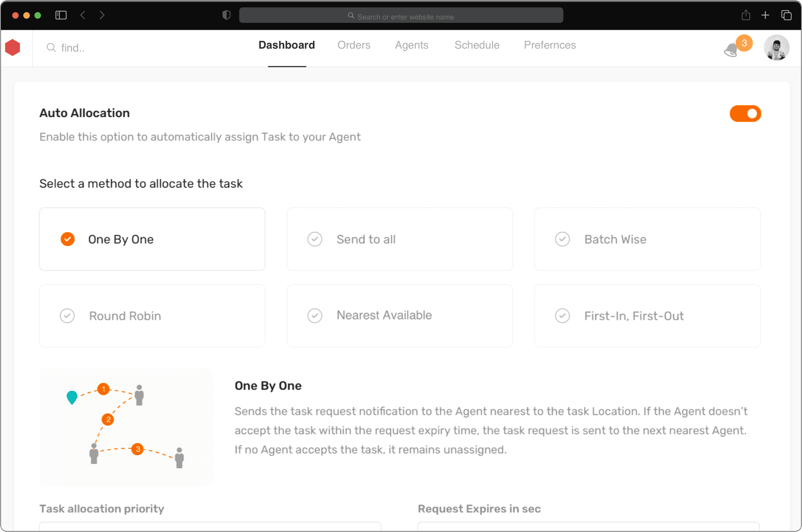The image size is (802, 532).
Task: Select the Send to all method
Action: click(x=400, y=239)
